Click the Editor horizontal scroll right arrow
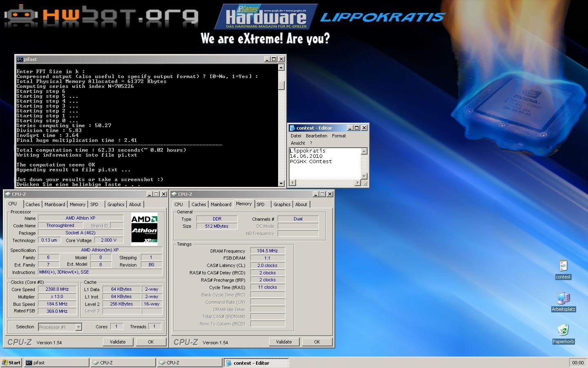Viewport: 588px width, 368px height. (x=358, y=183)
